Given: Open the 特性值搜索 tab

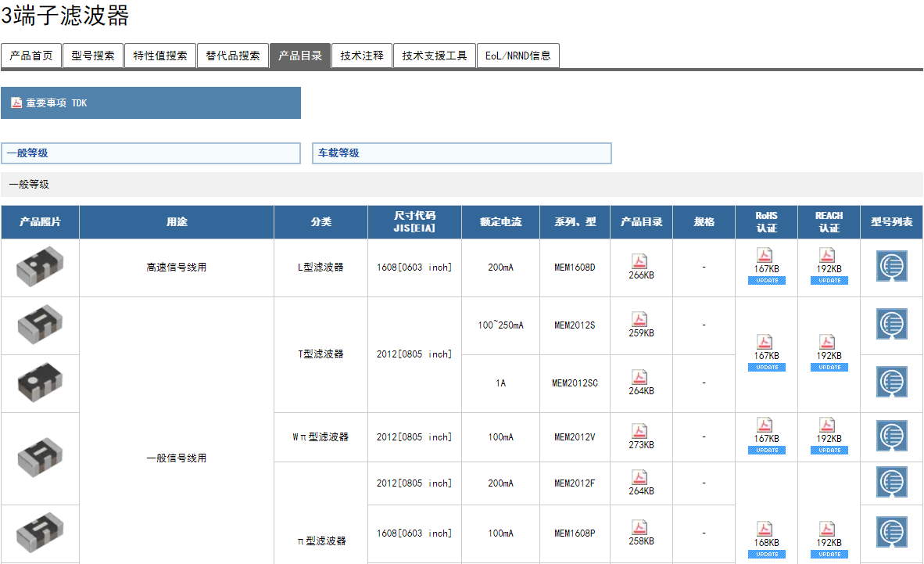Looking at the screenshot, I should pos(160,56).
